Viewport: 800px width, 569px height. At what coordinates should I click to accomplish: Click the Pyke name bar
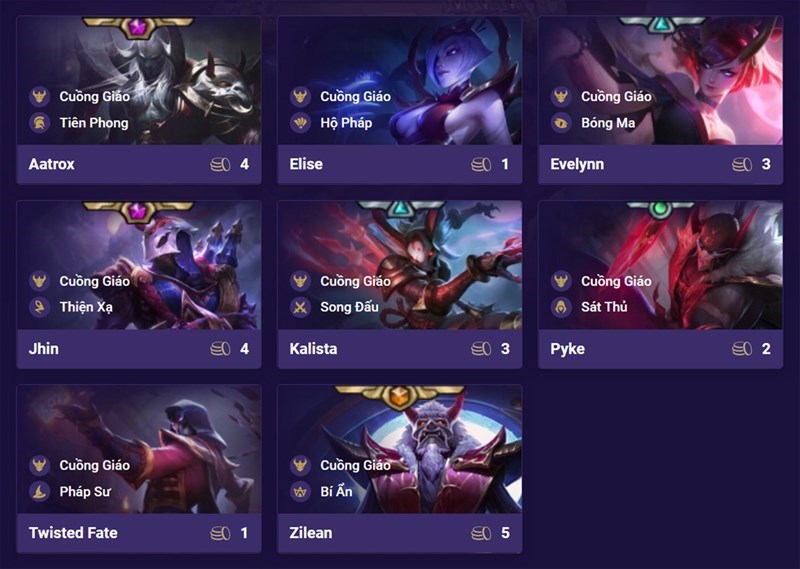(x=660, y=349)
